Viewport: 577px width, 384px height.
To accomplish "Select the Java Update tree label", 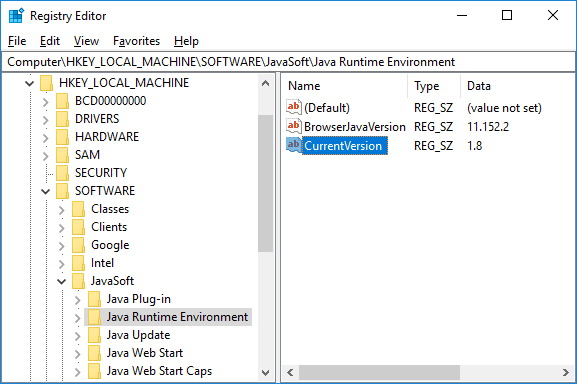I will tap(138, 335).
